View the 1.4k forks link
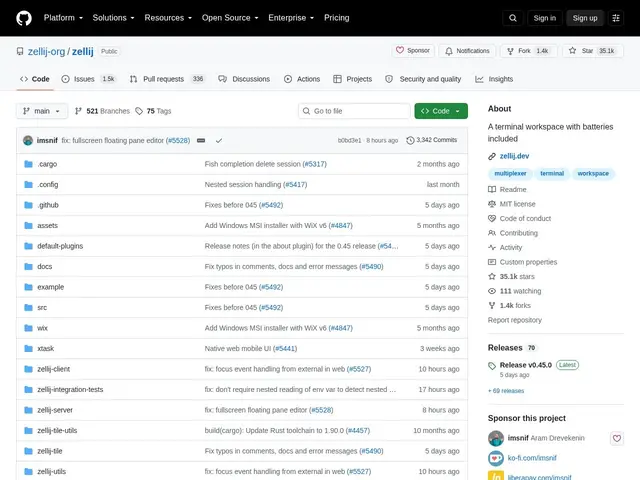640x480 pixels. 509,305
